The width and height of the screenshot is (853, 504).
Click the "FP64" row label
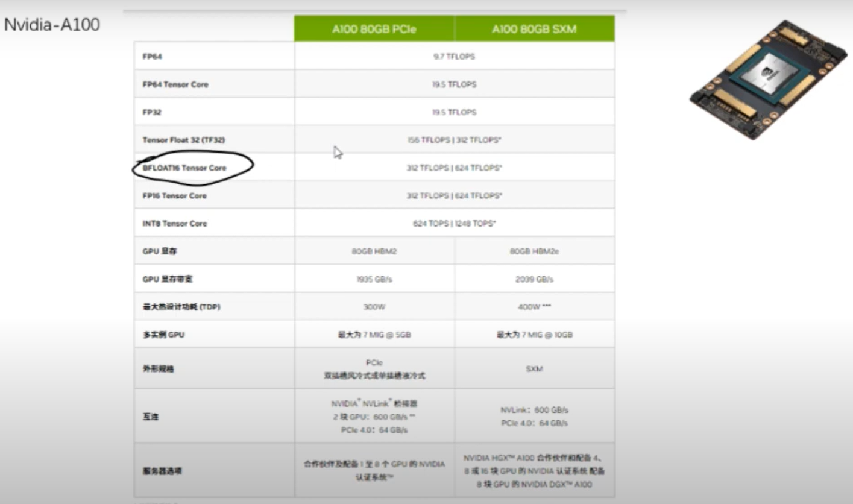152,57
